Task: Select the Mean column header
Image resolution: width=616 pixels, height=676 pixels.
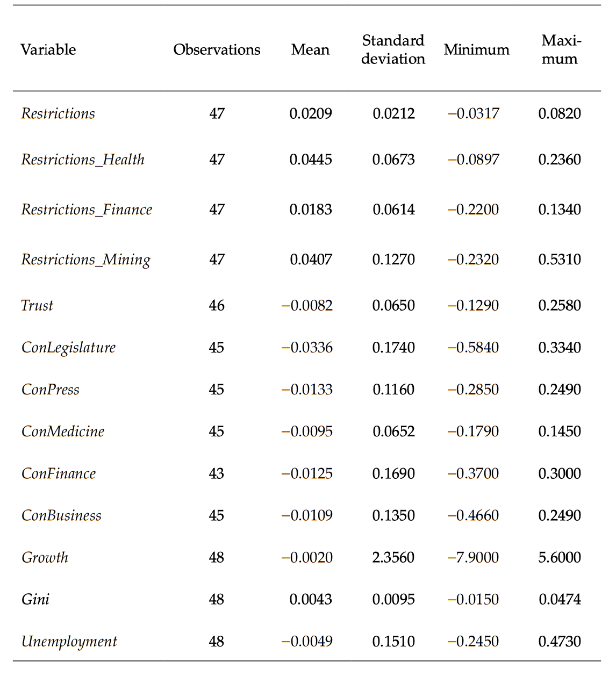Action: tap(310, 50)
